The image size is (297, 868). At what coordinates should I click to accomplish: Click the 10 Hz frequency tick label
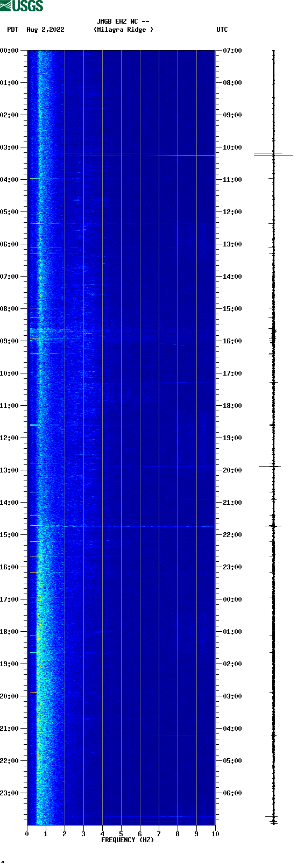[215, 834]
